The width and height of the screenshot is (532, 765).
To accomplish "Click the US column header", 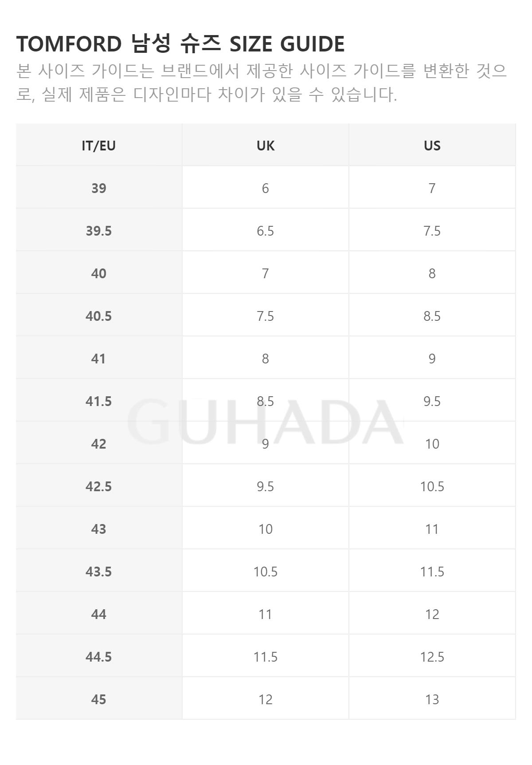I will click(432, 145).
